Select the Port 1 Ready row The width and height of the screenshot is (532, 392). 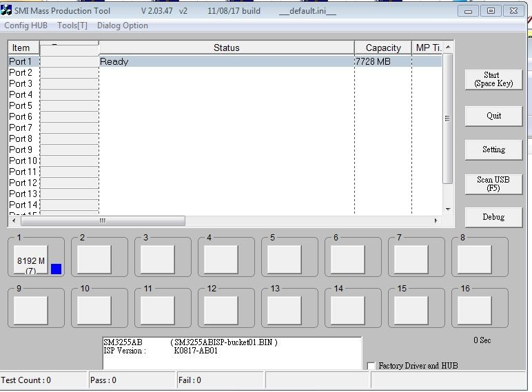point(226,61)
